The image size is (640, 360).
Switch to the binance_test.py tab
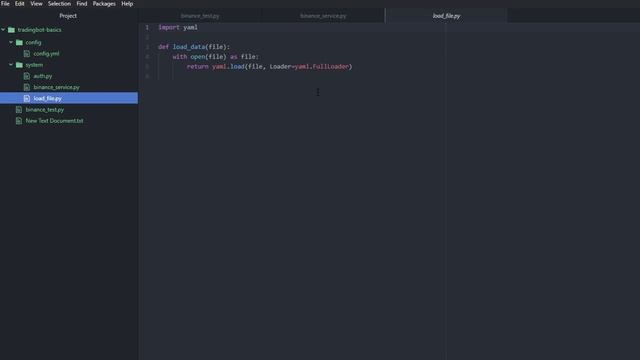pyautogui.click(x=200, y=16)
